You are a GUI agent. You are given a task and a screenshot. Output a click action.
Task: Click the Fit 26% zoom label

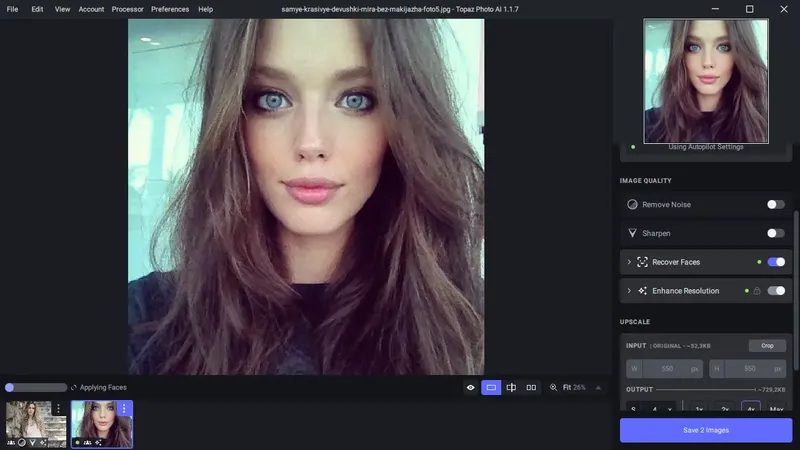point(574,388)
